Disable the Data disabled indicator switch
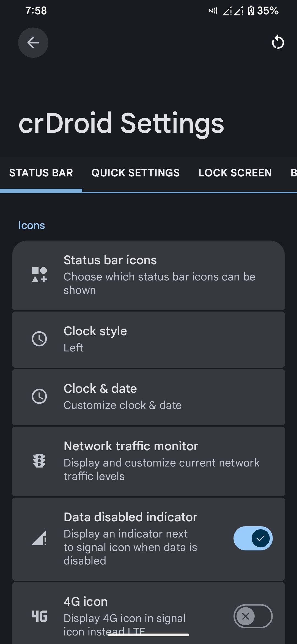 253,538
